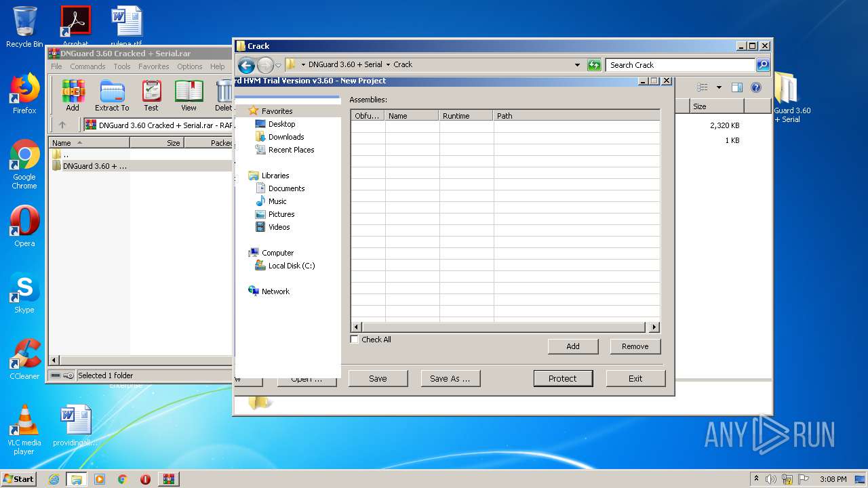Click the WinRAR Extract To icon
Viewport: 868px width, 488px height.
coord(112,95)
